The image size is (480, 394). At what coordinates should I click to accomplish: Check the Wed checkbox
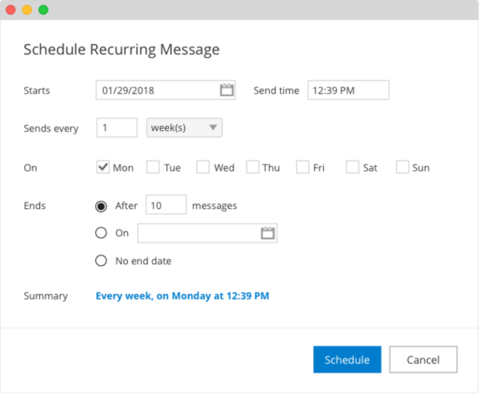pyautogui.click(x=203, y=167)
